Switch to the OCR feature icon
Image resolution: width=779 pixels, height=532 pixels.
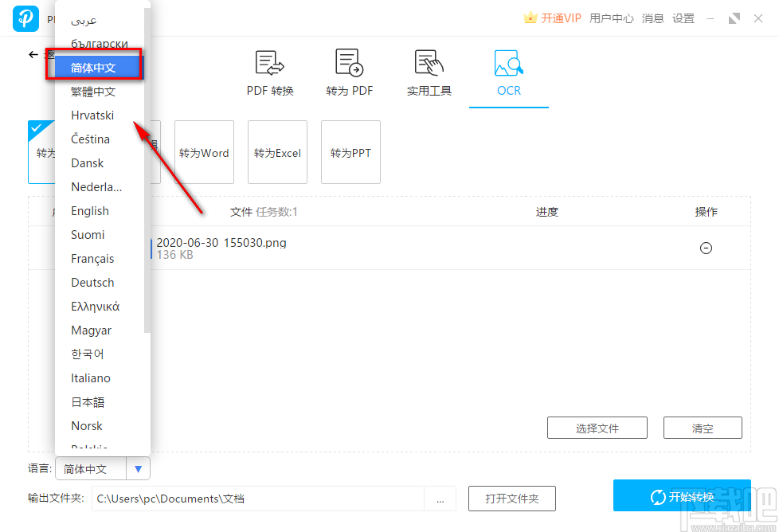(x=507, y=73)
